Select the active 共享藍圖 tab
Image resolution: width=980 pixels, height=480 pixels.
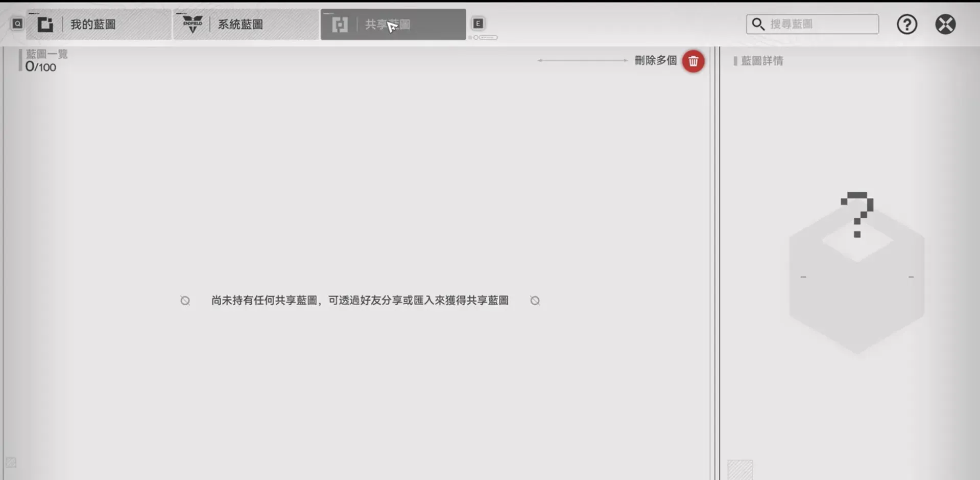click(x=393, y=24)
